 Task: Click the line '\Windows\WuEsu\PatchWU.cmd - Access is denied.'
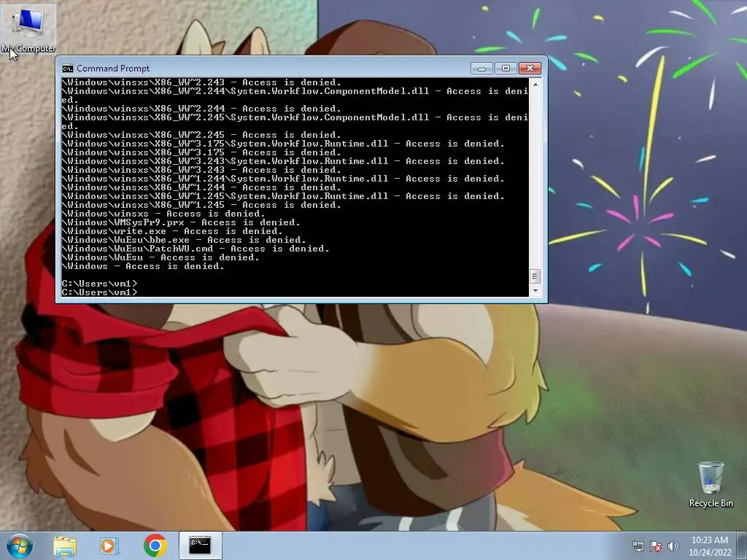point(196,249)
